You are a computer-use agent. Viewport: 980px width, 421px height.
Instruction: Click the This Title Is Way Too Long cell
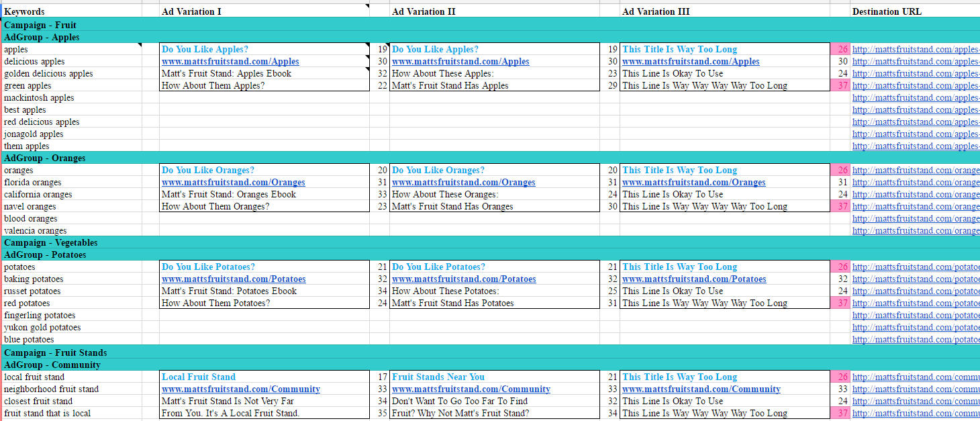pos(679,49)
